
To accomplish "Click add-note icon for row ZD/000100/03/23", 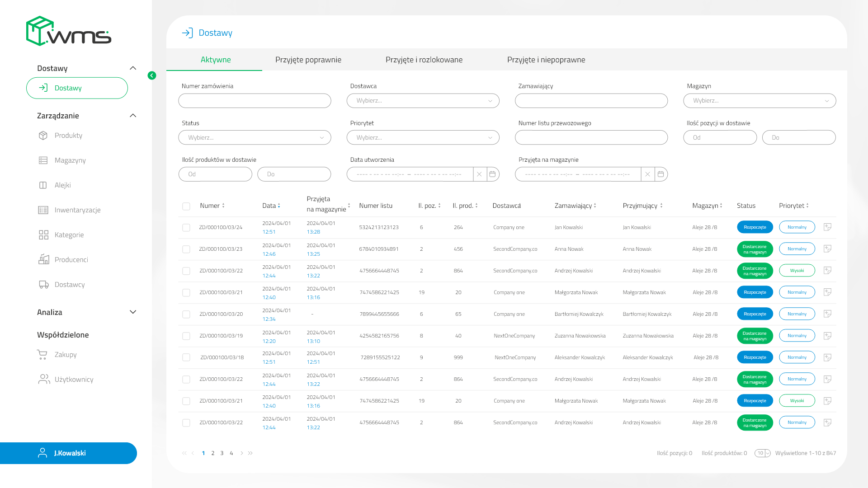I will (x=827, y=249).
